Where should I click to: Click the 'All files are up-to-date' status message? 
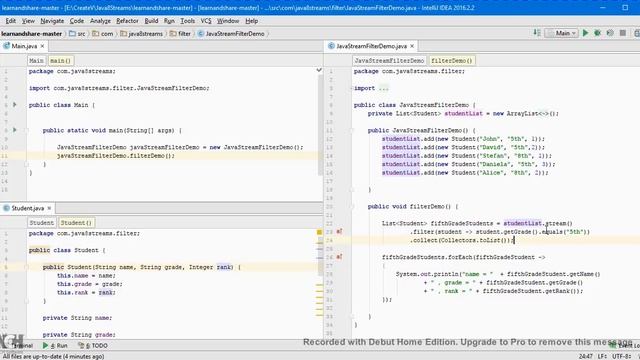pos(53,356)
